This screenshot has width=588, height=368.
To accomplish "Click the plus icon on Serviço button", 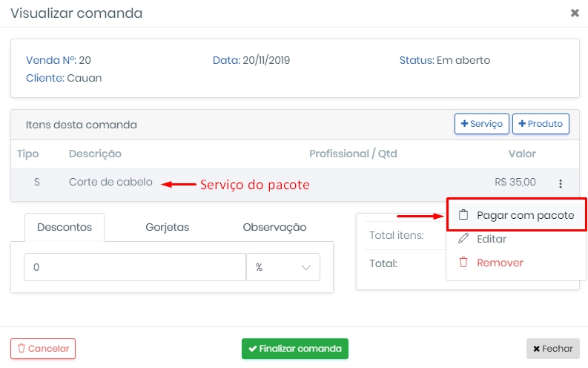I will click(464, 123).
